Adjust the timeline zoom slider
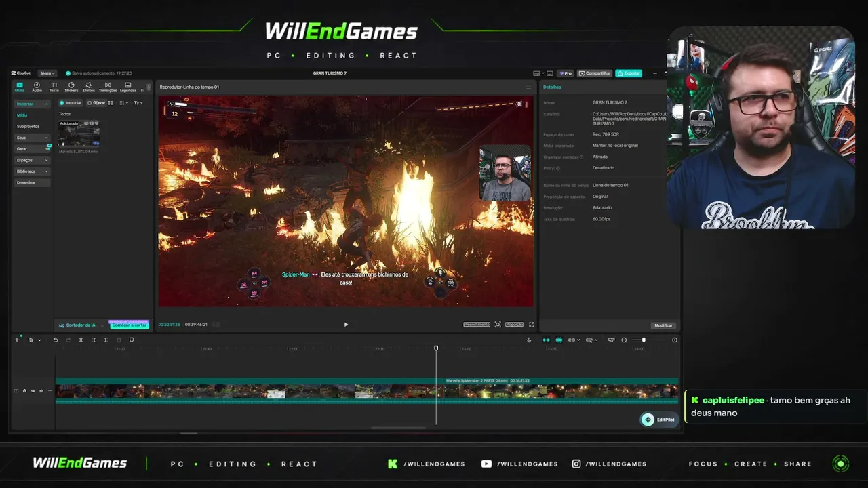The width and height of the screenshot is (868, 488). 644,340
